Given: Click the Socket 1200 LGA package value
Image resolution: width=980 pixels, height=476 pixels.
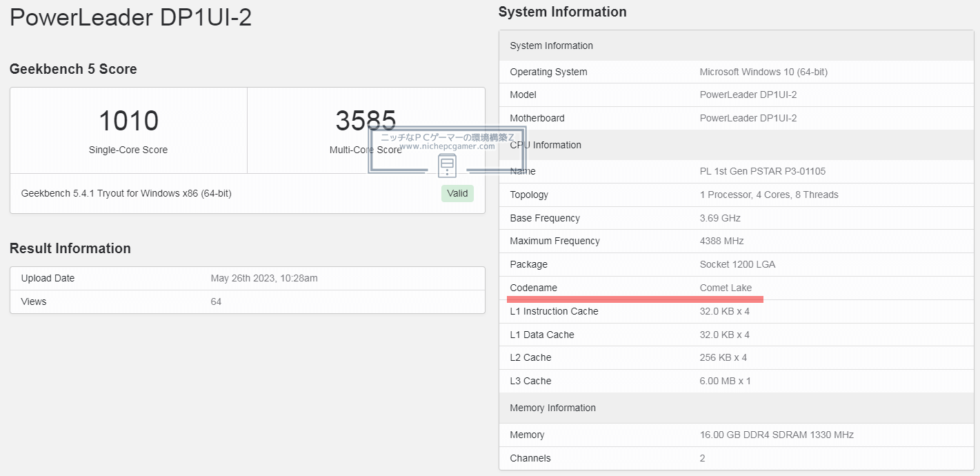Looking at the screenshot, I should tap(737, 264).
